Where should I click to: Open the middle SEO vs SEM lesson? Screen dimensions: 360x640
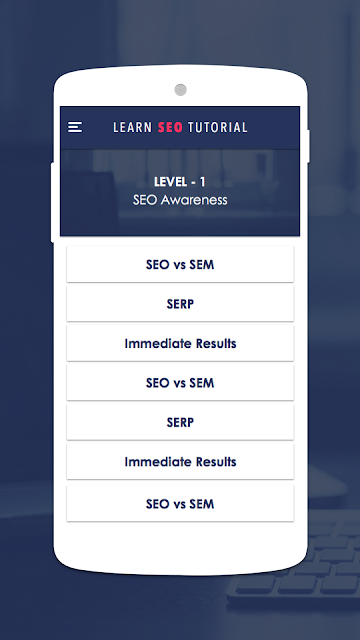point(180,382)
